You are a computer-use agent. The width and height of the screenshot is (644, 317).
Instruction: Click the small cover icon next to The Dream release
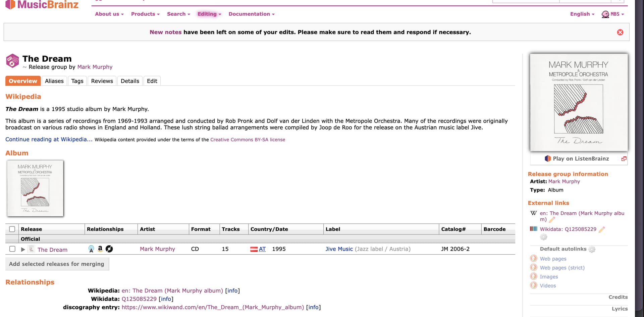pyautogui.click(x=32, y=249)
